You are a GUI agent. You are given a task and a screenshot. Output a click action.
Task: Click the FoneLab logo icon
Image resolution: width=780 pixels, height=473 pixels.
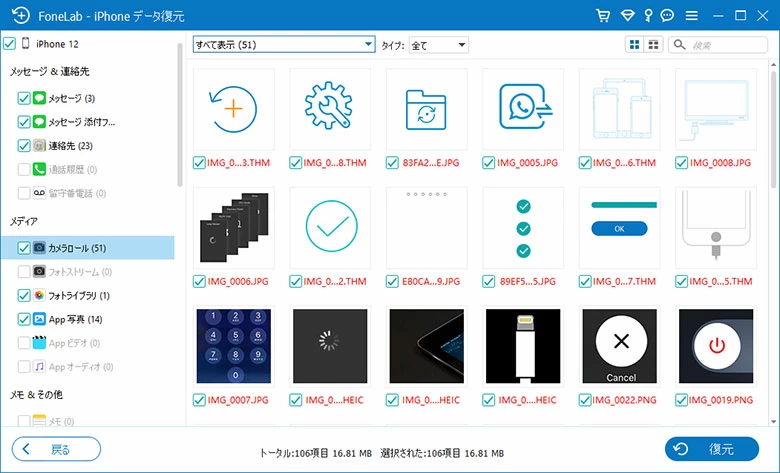(18, 16)
